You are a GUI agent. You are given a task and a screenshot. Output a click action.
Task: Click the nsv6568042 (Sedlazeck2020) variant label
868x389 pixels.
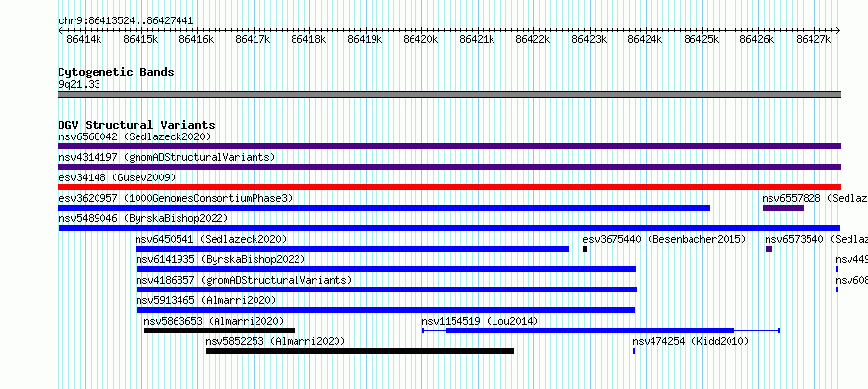[x=135, y=136]
